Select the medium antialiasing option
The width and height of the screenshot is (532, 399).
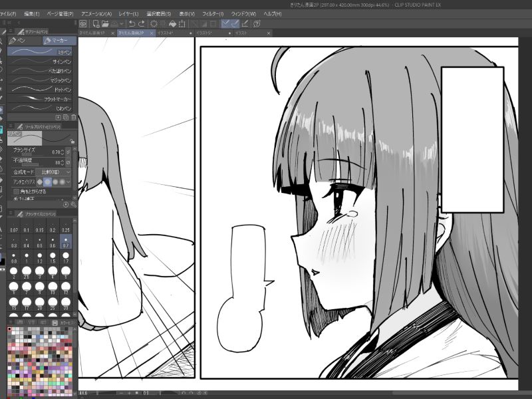pyautogui.click(x=55, y=182)
